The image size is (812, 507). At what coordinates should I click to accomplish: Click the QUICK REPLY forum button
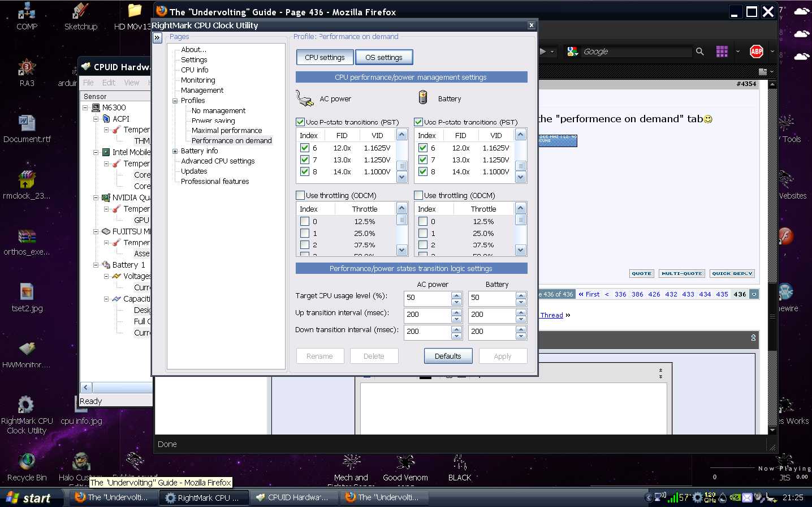click(732, 273)
